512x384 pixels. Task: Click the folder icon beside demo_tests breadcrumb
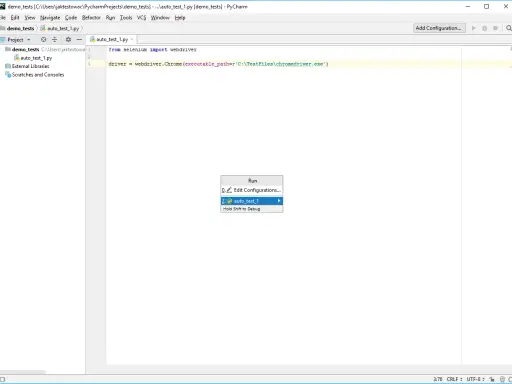point(2,28)
